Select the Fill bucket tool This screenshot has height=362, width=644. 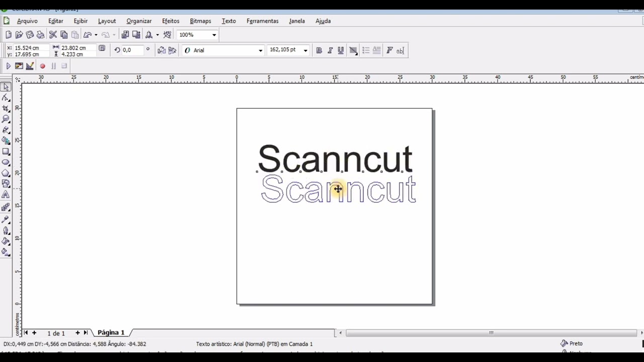click(6, 241)
